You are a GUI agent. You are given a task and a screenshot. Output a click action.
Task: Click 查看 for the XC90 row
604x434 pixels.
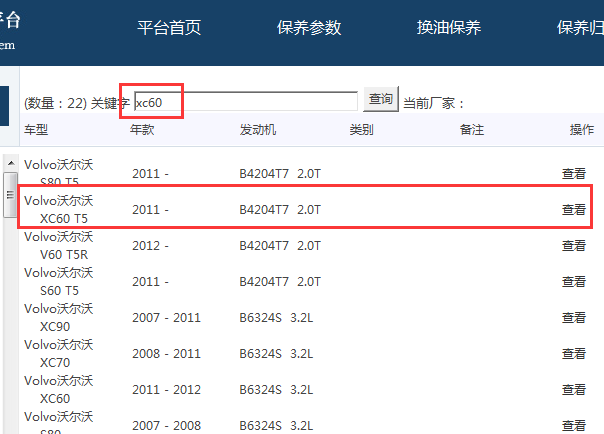[x=574, y=318]
